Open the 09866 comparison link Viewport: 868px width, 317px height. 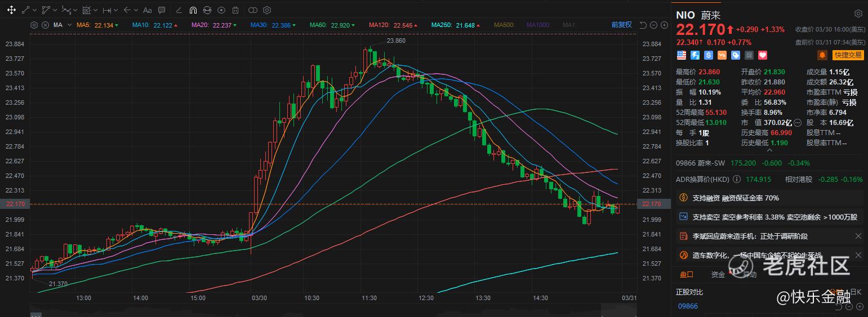[688, 306]
